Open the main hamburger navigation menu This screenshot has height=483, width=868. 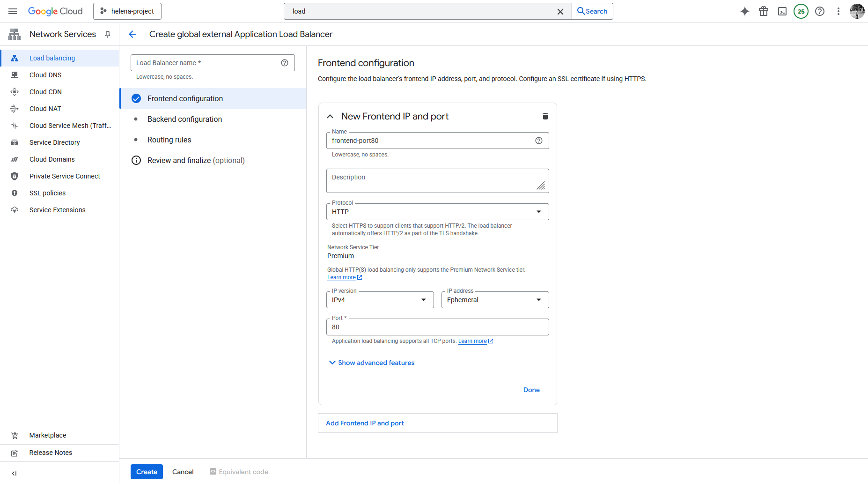coord(13,11)
